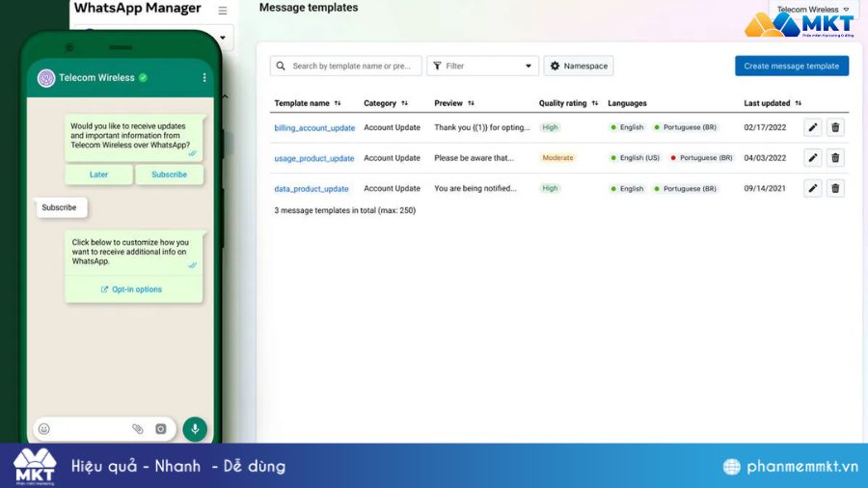Click the date 04/03/2022
The image size is (868, 488).
765,158
